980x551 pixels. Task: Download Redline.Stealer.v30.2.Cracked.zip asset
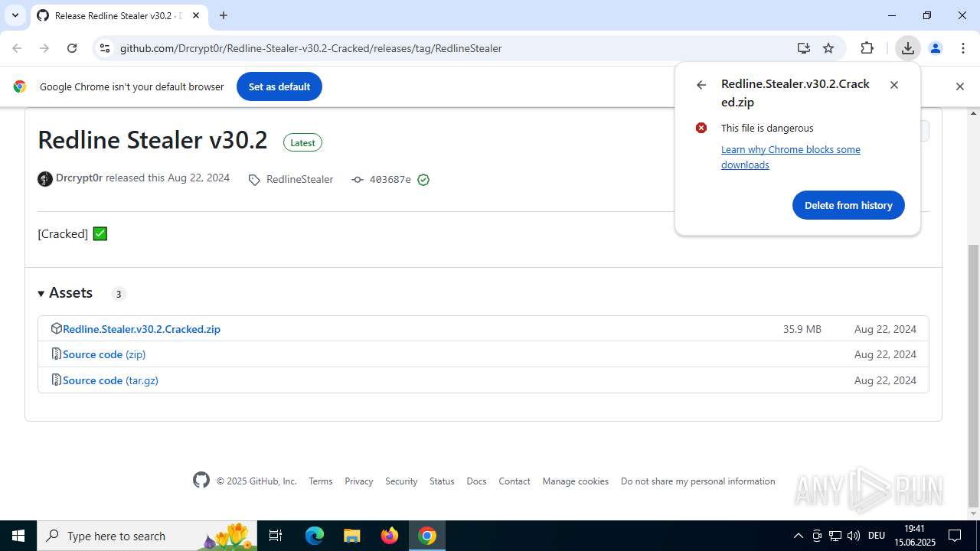pos(142,329)
